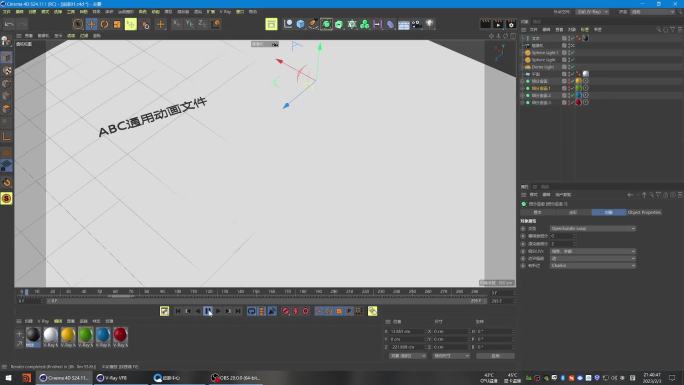The height and width of the screenshot is (385, 684).
Task: Expand the yellow-highlighted subdivision surface object
Action: click(523, 88)
